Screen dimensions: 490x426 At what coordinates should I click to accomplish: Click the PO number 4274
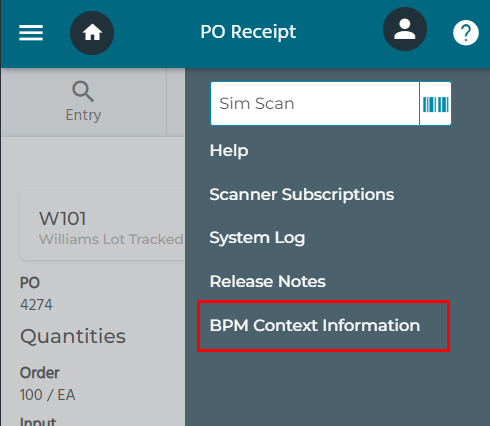pos(36,305)
